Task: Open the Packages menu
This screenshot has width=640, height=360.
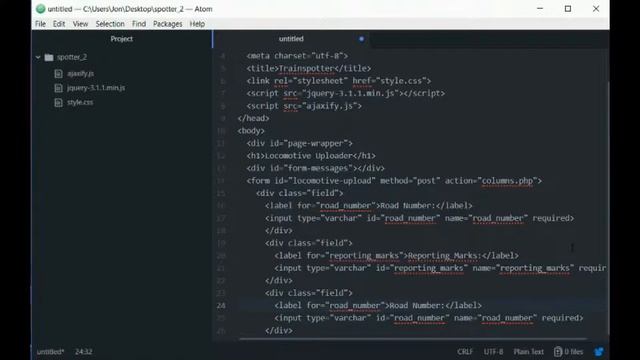Action: pos(168,24)
